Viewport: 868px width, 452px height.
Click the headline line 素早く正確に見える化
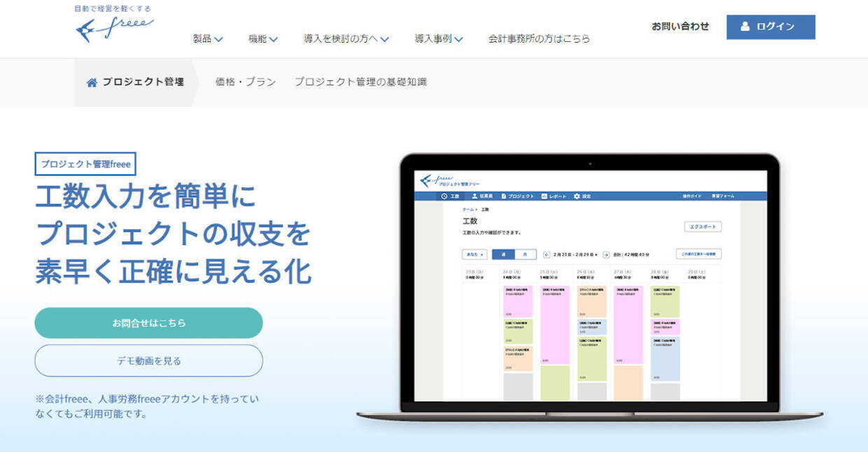point(174,271)
